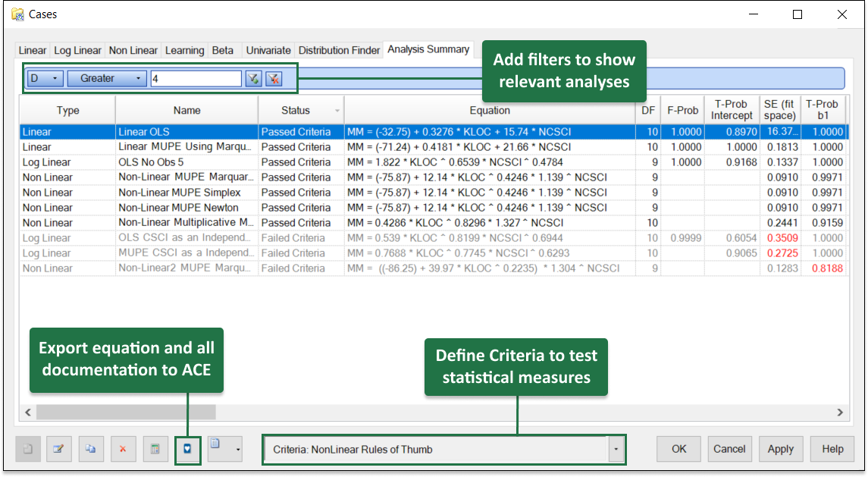This screenshot has width=868, height=477.
Task: Select the MUPE CSCI as a Independ... row
Action: click(x=434, y=253)
